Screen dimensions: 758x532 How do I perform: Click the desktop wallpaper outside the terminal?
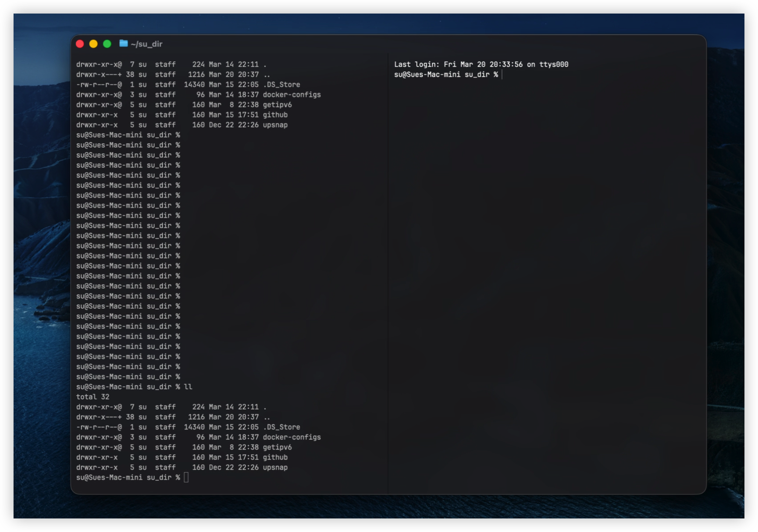tap(41, 263)
